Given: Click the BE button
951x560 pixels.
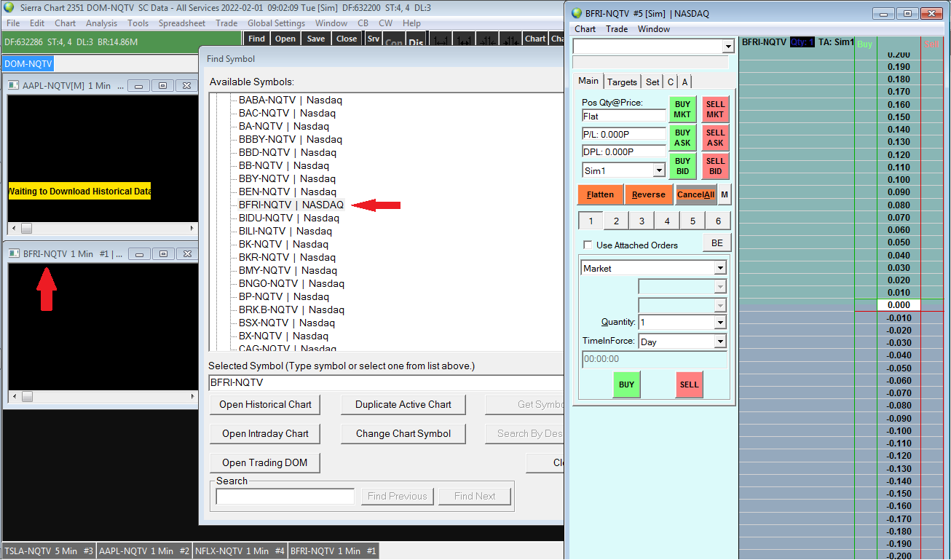Looking at the screenshot, I should 717,243.
